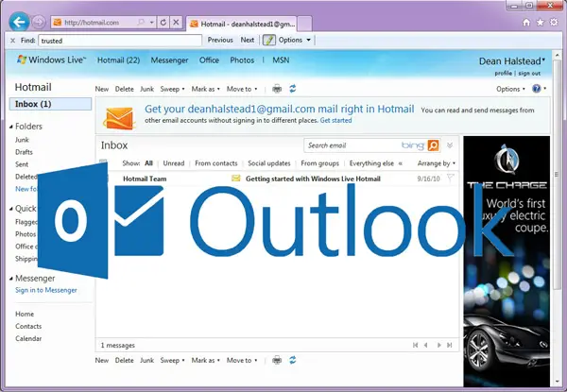Open top Mark as dropdown menu

(205, 89)
